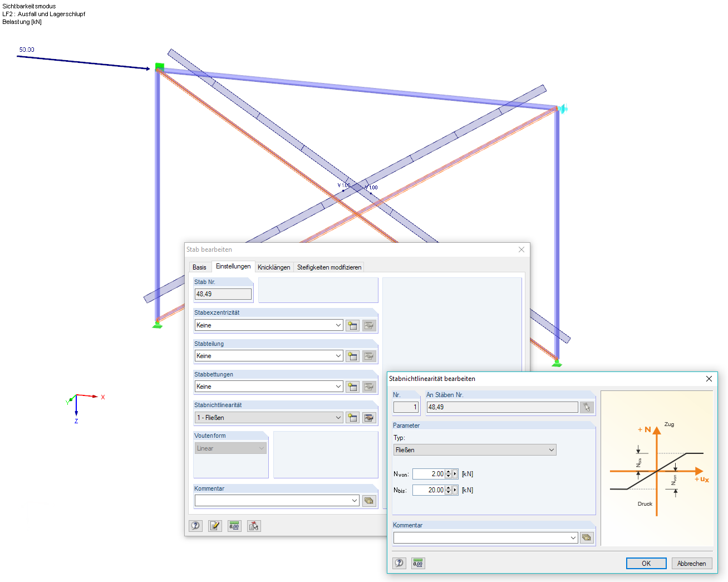Cancel the Stabnichtlinearität dialog with Abbrechen
The width and height of the screenshot is (728, 582).
tap(691, 563)
